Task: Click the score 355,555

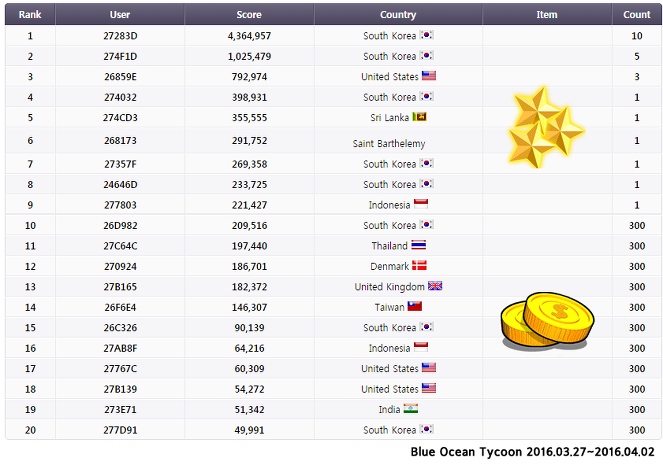Action: [249, 118]
